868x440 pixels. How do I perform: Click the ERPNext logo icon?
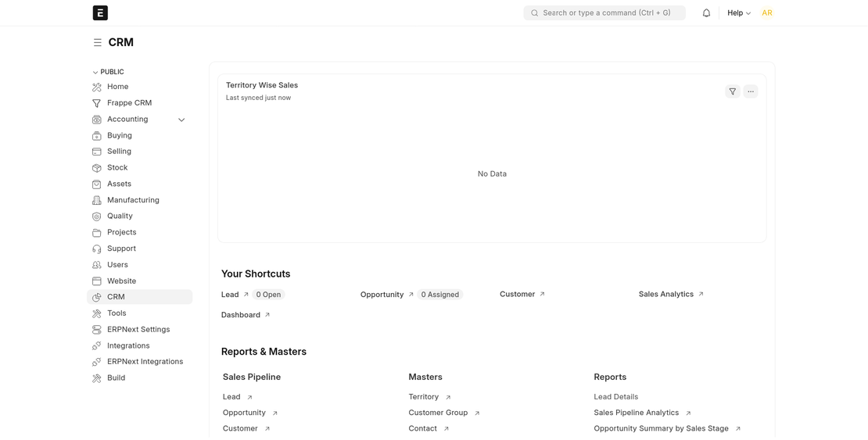[100, 13]
